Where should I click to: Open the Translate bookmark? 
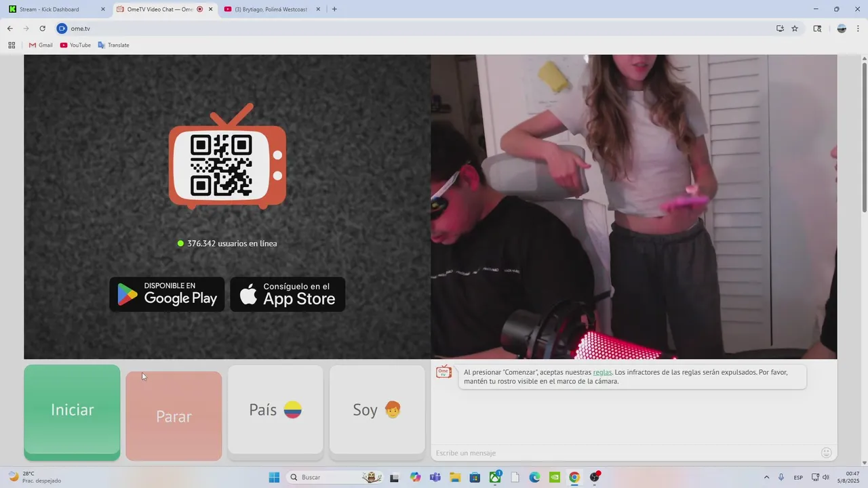tap(113, 45)
